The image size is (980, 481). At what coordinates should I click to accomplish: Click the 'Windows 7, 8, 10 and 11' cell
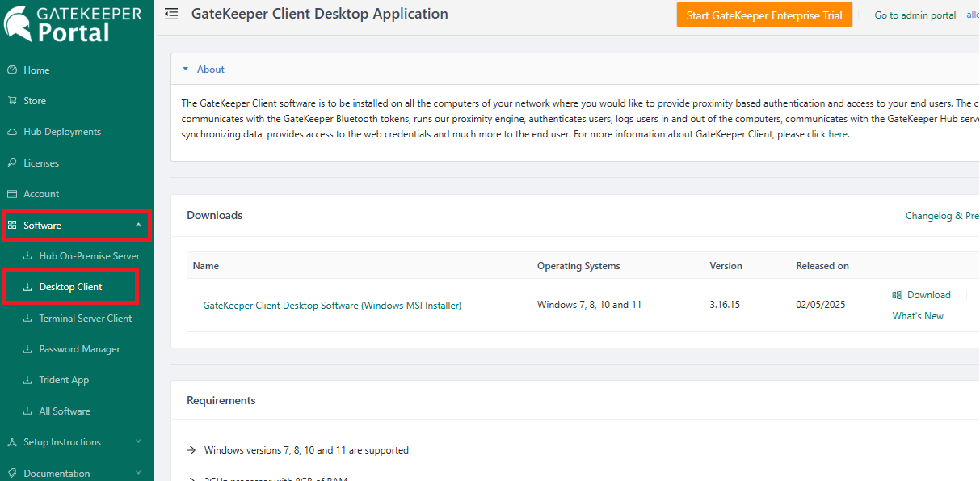click(x=589, y=305)
